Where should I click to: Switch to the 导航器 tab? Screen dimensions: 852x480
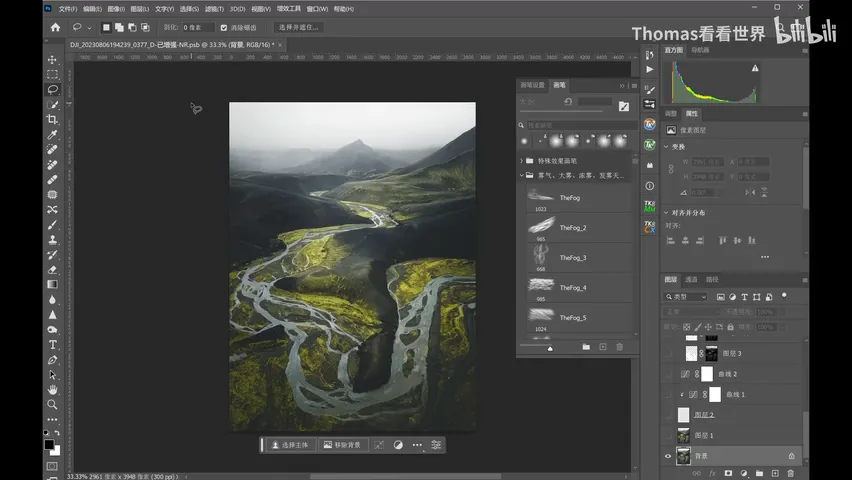click(x=700, y=50)
